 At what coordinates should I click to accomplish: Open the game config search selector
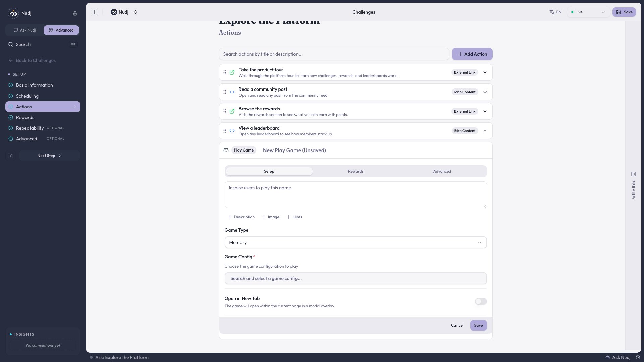[356, 278]
